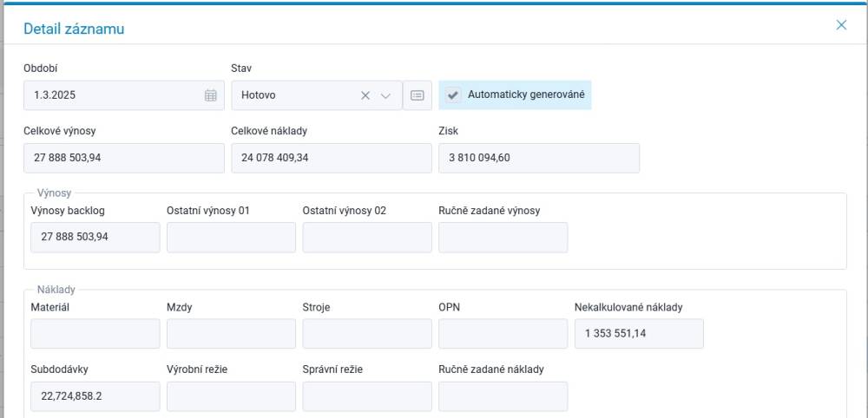Select the Celkové výnosy field
This screenshot has width=868, height=418.
point(124,158)
